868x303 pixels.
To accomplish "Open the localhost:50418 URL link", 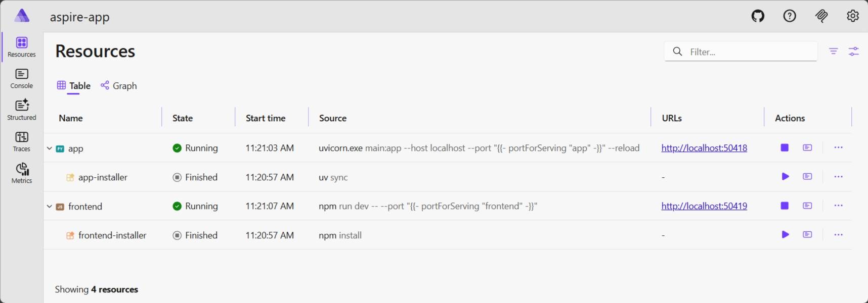I will click(x=704, y=148).
